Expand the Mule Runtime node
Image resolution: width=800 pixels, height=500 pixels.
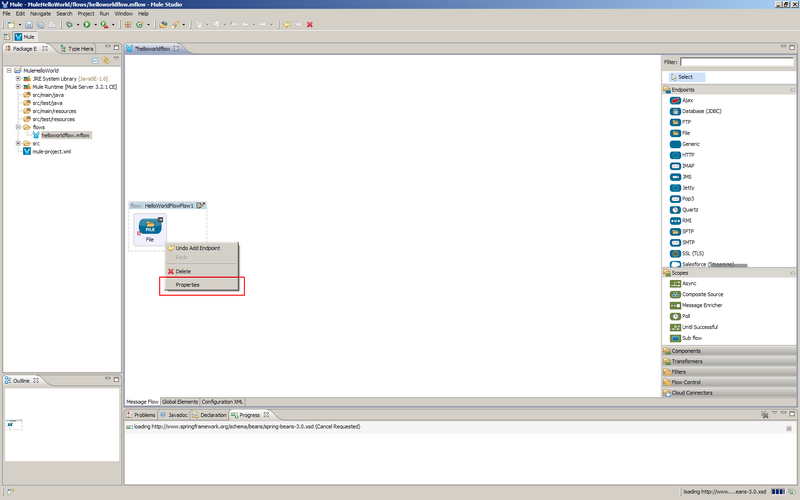click(18, 87)
